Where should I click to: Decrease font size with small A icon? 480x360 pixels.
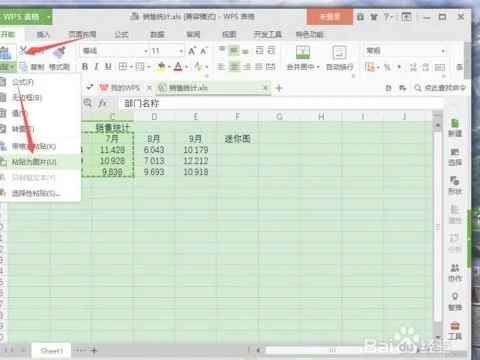point(204,51)
